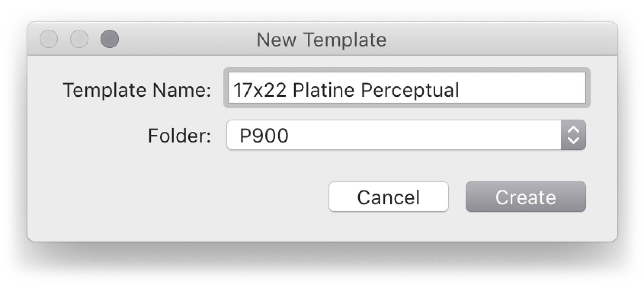Open the Folder popup menu showing P900
Viewport: 644px width, 285px height.
coord(393,135)
